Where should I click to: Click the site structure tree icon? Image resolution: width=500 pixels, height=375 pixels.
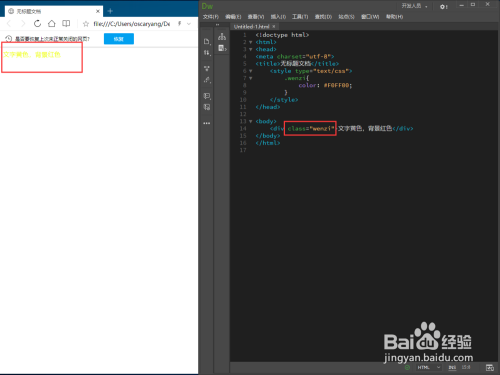click(222, 37)
